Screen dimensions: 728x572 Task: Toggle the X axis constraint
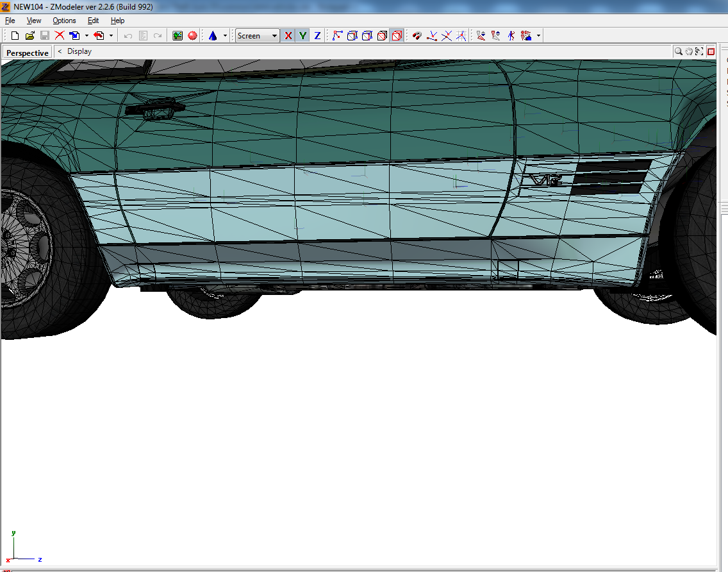[x=288, y=36]
